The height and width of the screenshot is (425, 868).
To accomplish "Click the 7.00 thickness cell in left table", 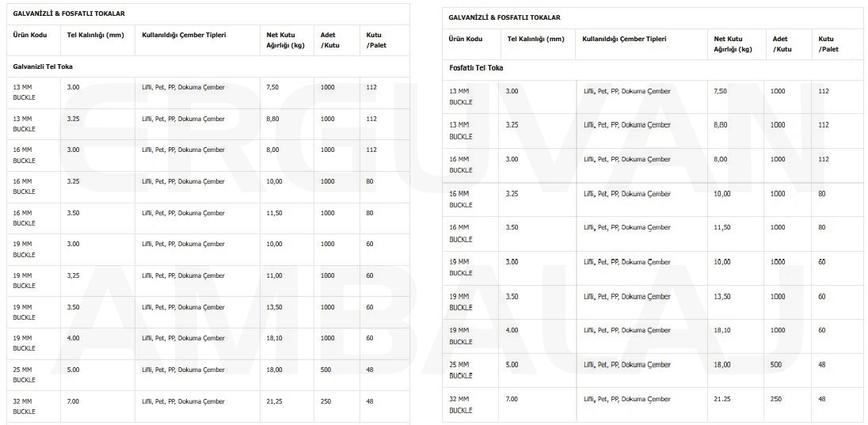I will pos(73,402).
